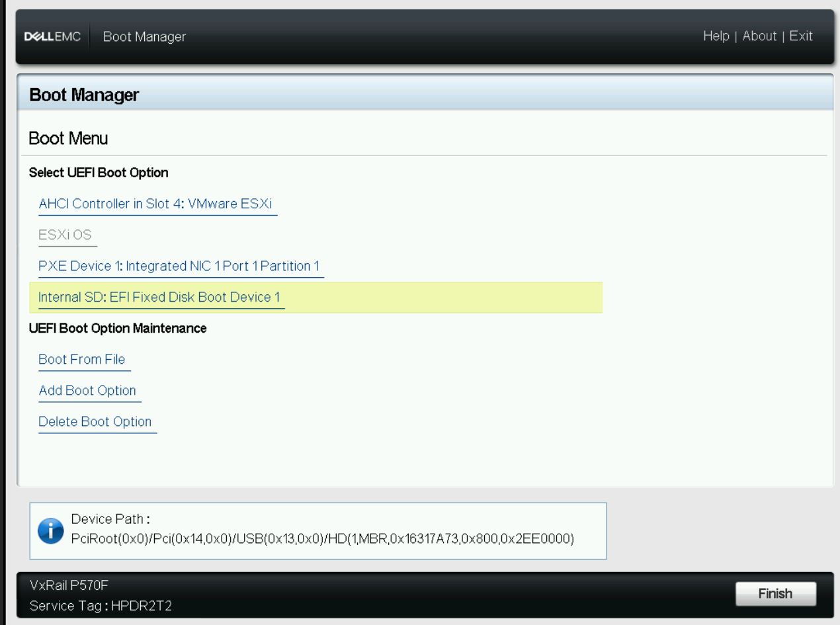Click the blue information icon beside Device Path
The width and height of the screenshot is (840, 625).
click(51, 532)
